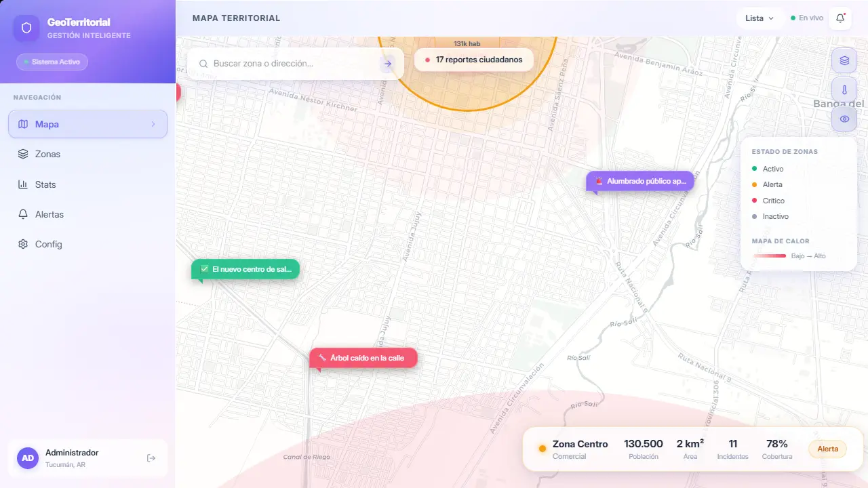868x488 pixels.
Task: Open the Alertas section
Action: pyautogui.click(x=87, y=214)
